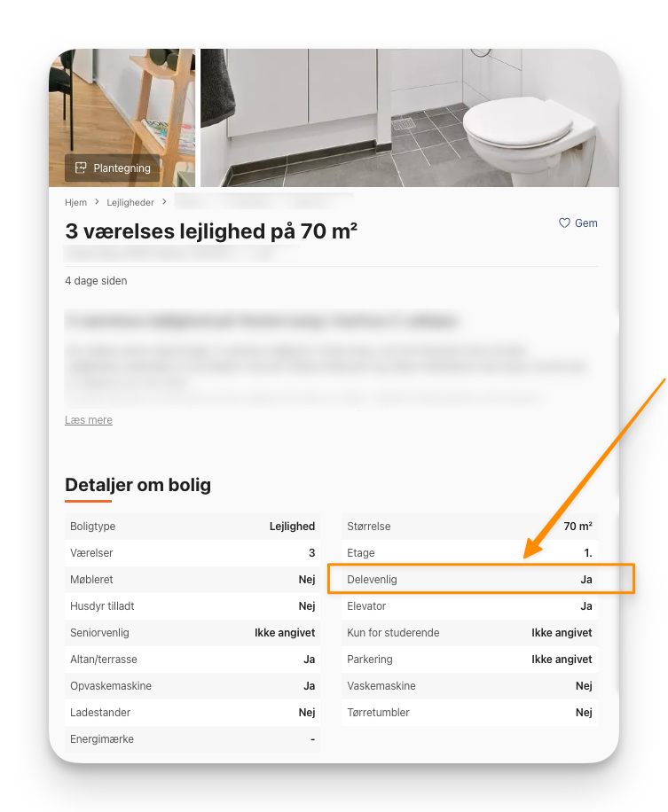The width and height of the screenshot is (668, 812).
Task: Click the Detaljer om bolig heading
Action: pyautogui.click(x=138, y=485)
